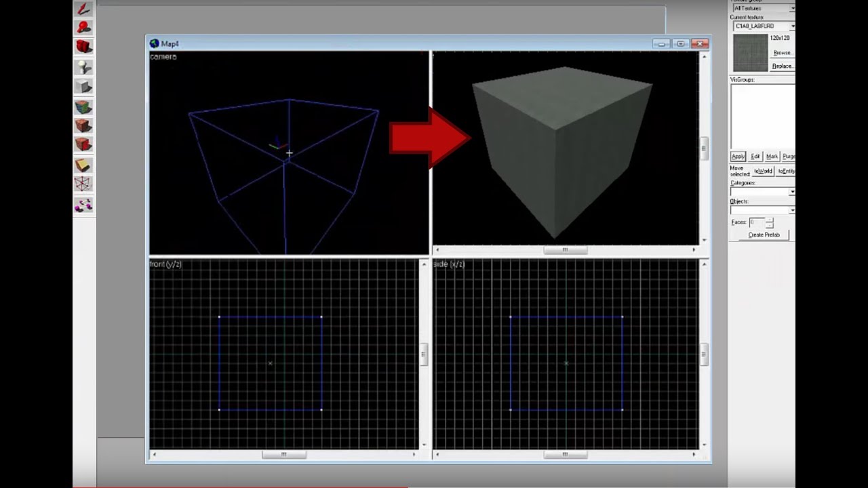Click the Map4 window title text
This screenshot has width=868, height=488.
pos(170,44)
